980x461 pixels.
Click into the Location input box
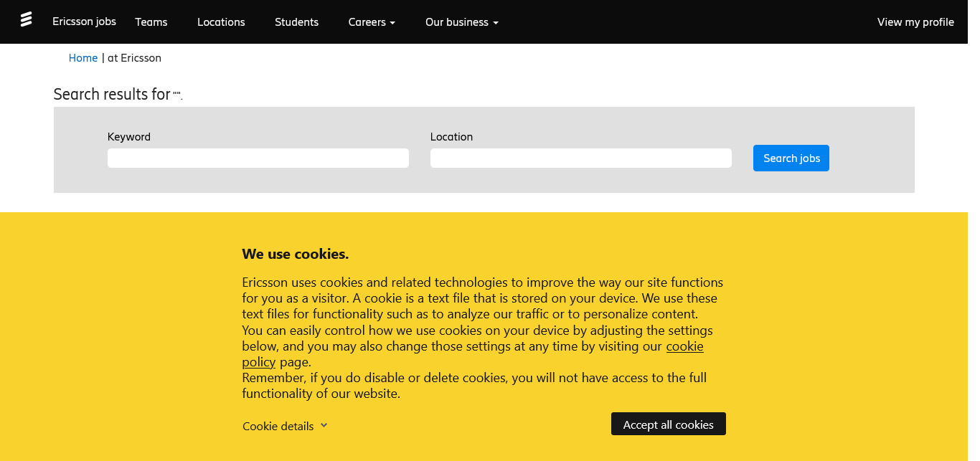[x=581, y=158]
